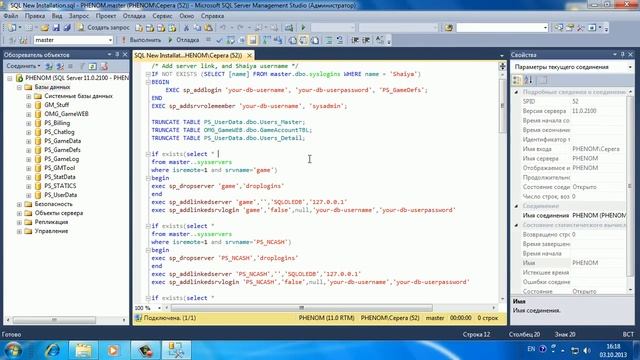
Task: Click the Выполнить execute button
Action: [141, 40]
